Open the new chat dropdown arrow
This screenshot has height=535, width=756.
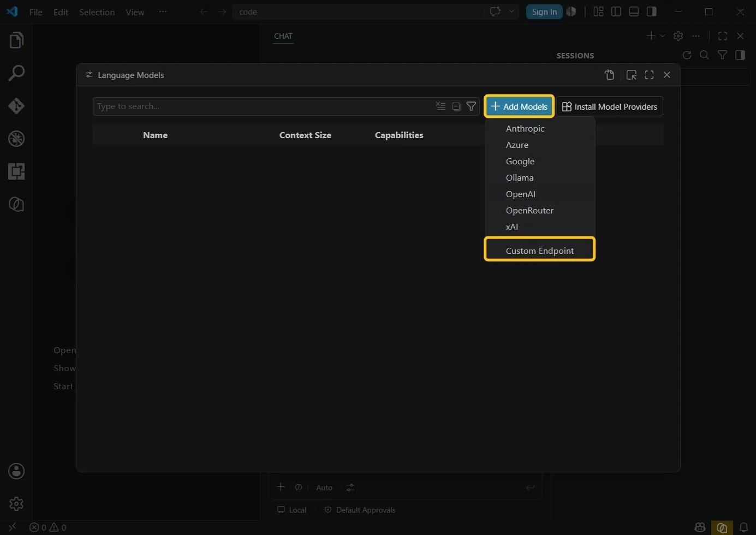click(x=662, y=35)
